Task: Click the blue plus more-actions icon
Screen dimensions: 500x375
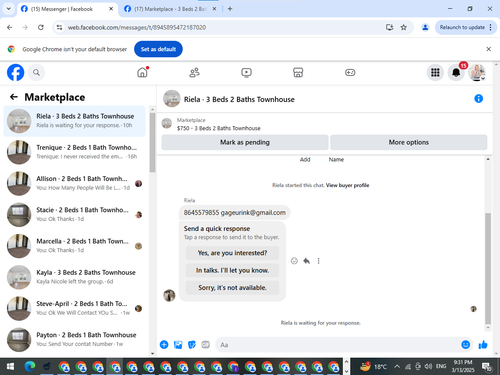Action: [x=164, y=345]
